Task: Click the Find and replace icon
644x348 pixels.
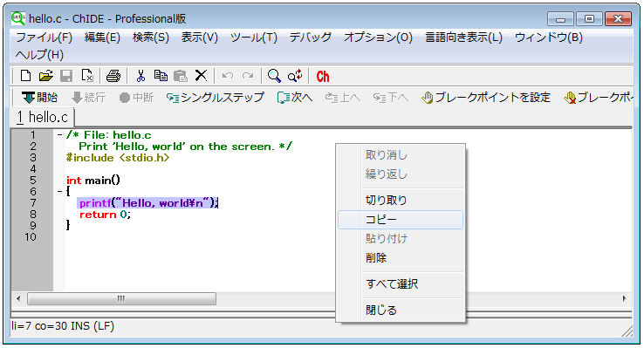Action: coord(295,76)
